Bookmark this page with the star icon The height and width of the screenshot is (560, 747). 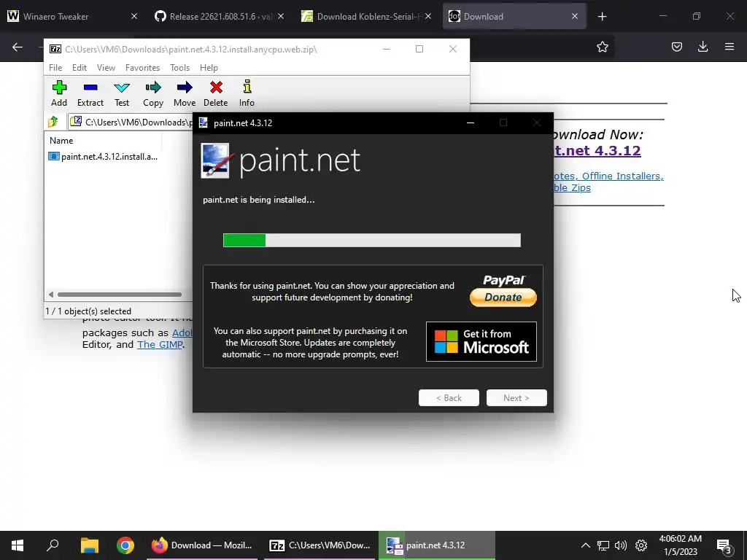602,47
